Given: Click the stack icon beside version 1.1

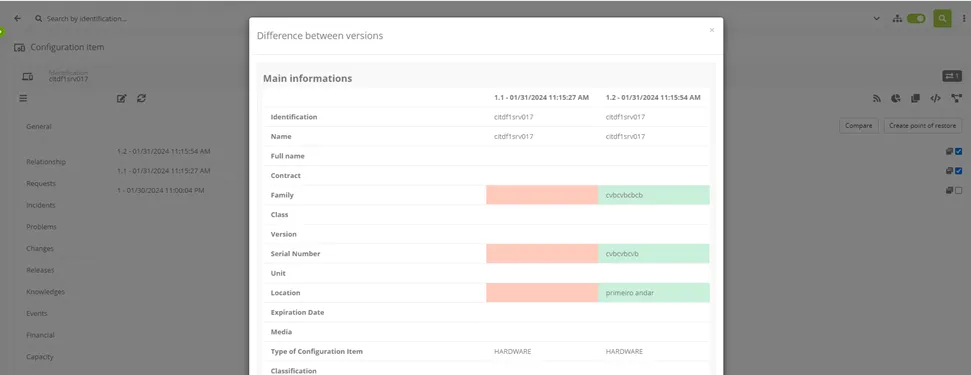Looking at the screenshot, I should pos(949,171).
